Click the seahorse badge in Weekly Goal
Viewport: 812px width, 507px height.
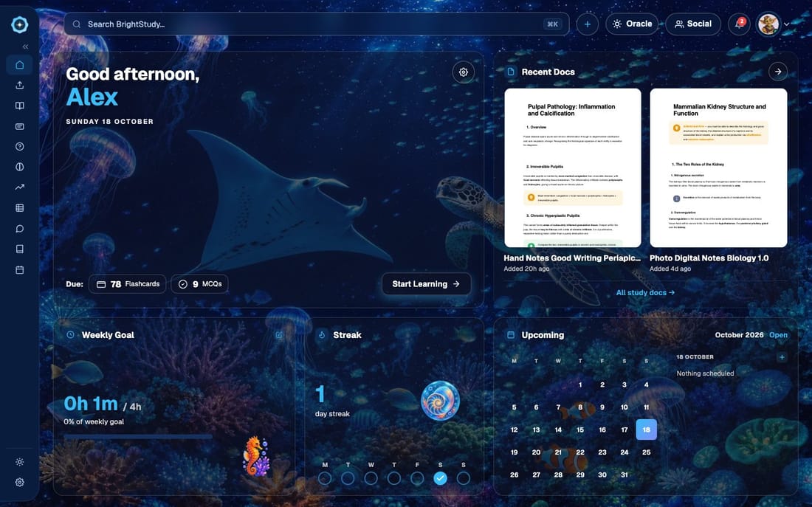click(256, 456)
